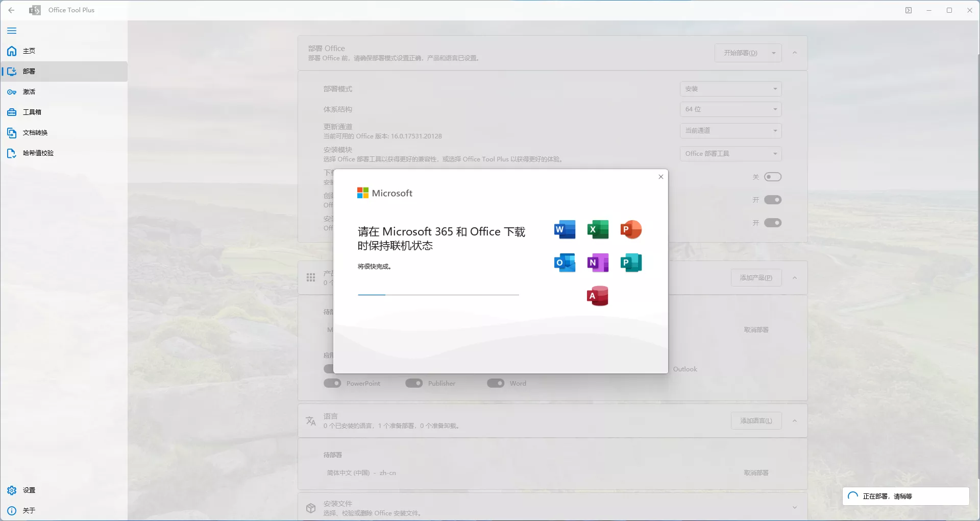Click the PowerPoint icon in installer dialog
The height and width of the screenshot is (521, 980).
[x=631, y=230]
